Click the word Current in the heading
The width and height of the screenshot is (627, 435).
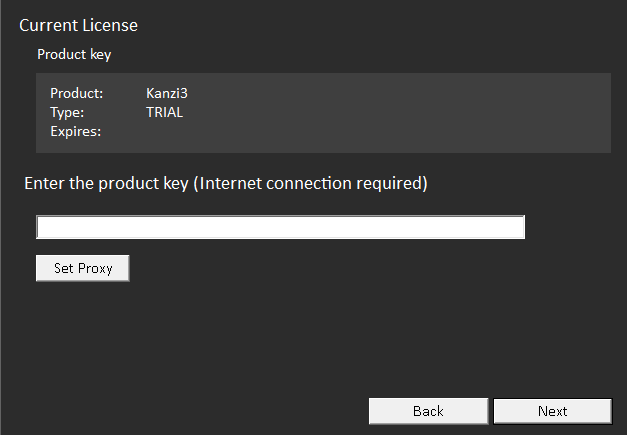pyautogui.click(x=48, y=25)
